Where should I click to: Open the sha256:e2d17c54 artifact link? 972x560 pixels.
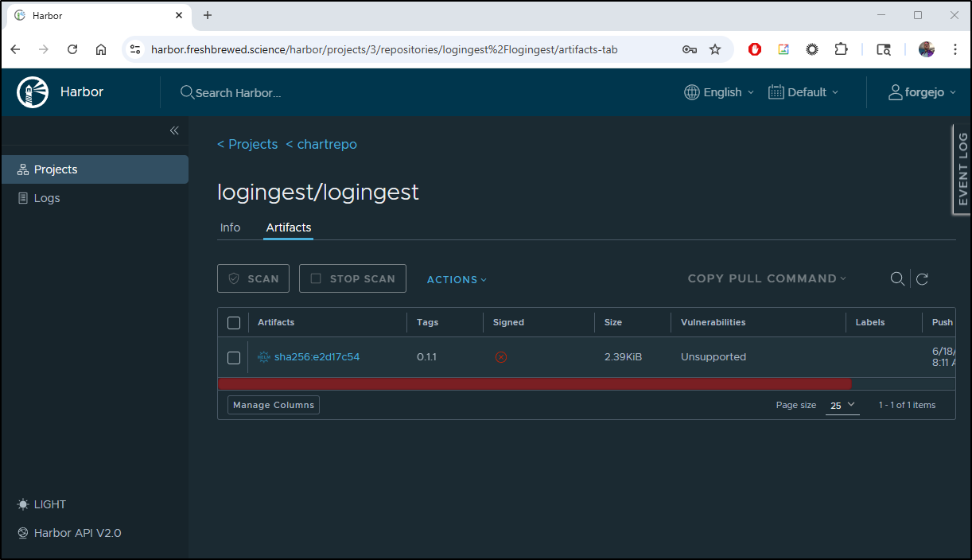[317, 357]
